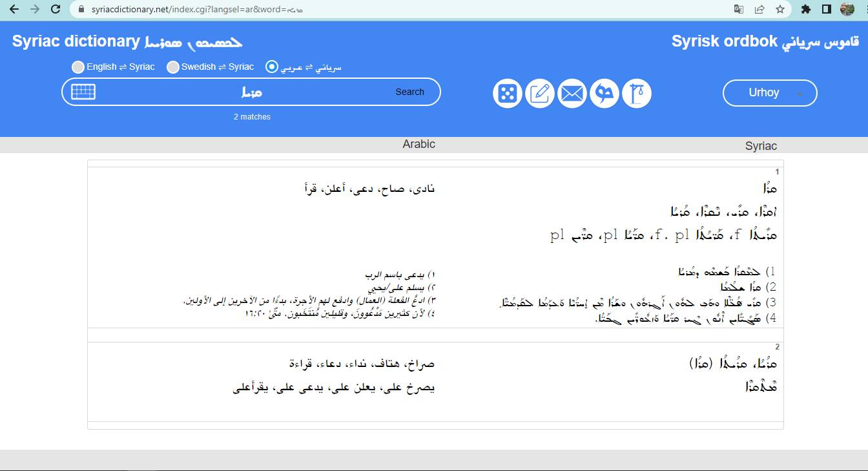Click the Arabic column header

pyautogui.click(x=419, y=144)
